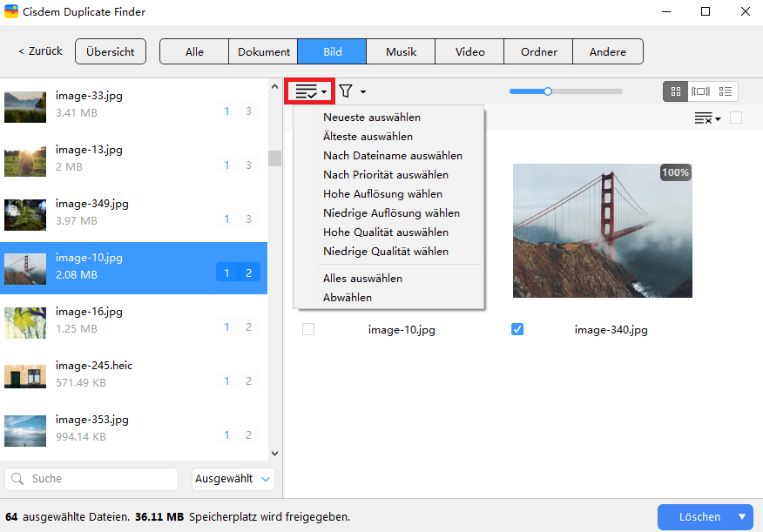Click the deselect list icon
The width and height of the screenshot is (763, 532).
[x=706, y=118]
